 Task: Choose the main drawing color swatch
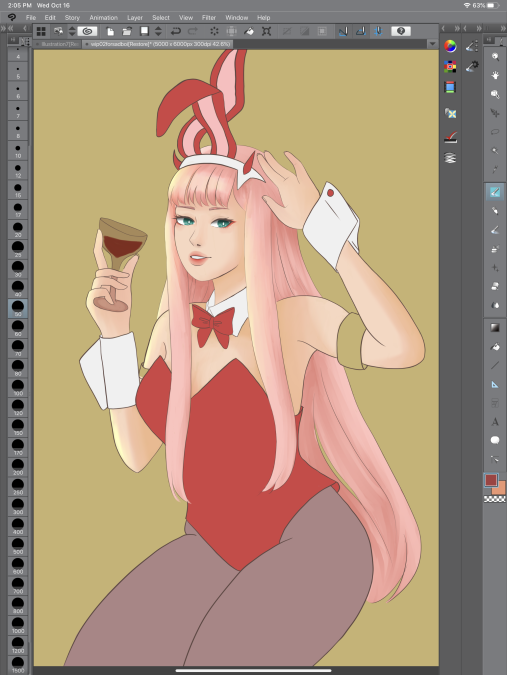click(491, 480)
